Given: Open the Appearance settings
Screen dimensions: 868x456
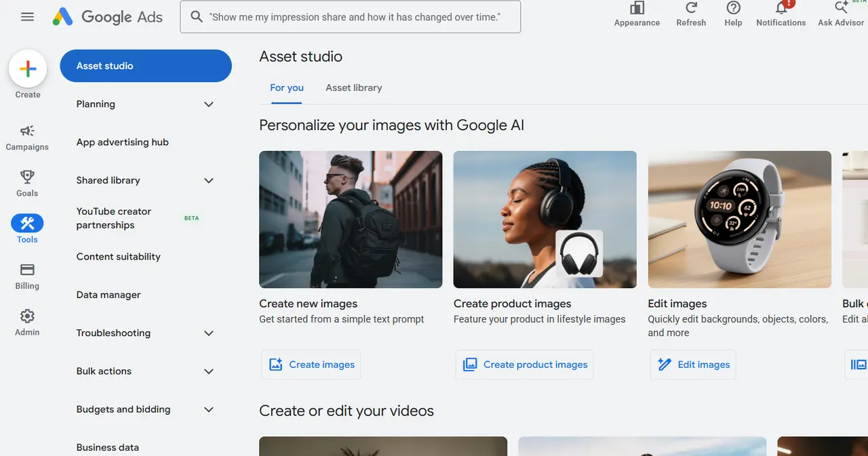Looking at the screenshot, I should click(637, 14).
